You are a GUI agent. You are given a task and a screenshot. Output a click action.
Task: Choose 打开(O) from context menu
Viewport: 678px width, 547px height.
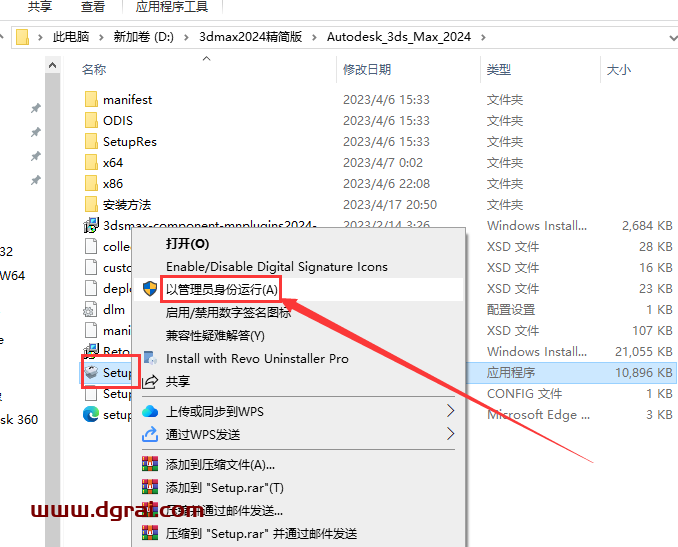pos(187,243)
